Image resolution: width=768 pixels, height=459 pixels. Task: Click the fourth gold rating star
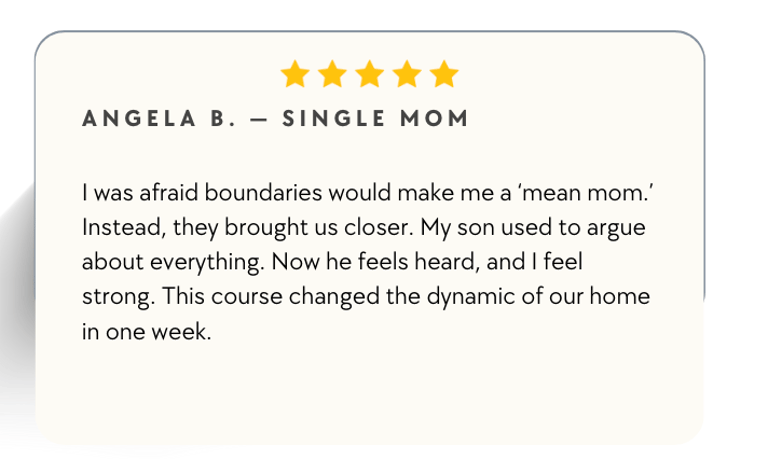406,74
